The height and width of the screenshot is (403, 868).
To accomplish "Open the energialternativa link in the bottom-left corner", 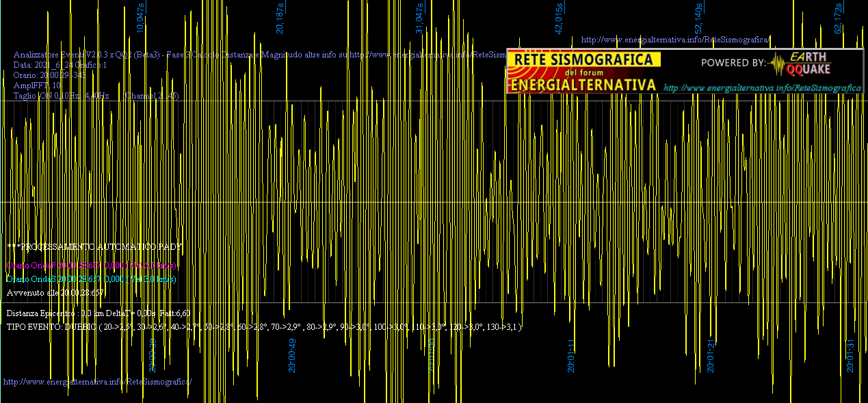I will 98,381.
